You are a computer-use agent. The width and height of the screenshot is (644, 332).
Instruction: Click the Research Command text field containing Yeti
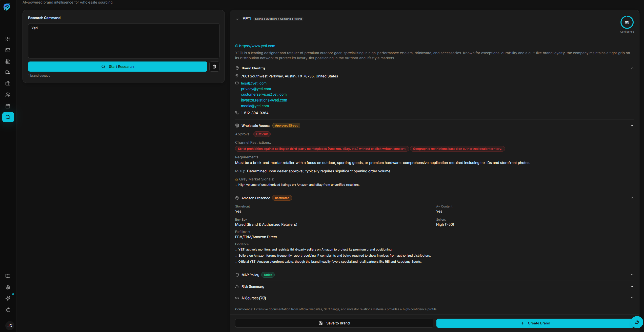pos(123,41)
